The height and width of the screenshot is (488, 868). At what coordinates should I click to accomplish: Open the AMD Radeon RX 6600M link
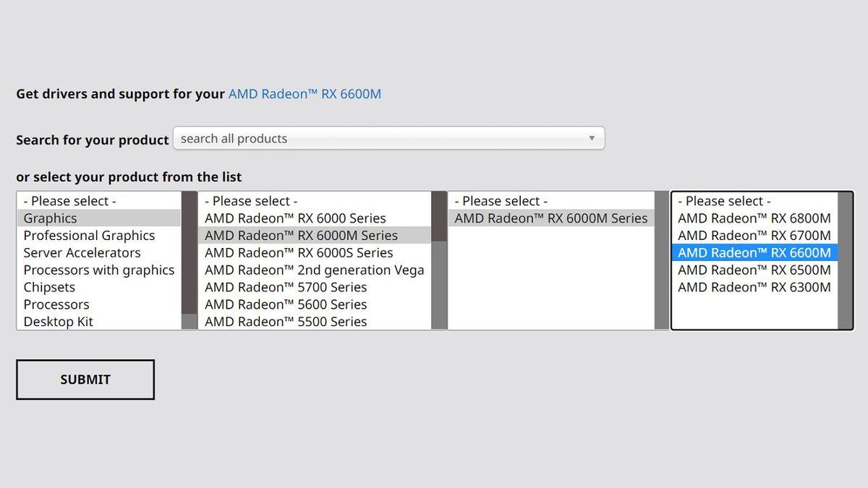[305, 94]
